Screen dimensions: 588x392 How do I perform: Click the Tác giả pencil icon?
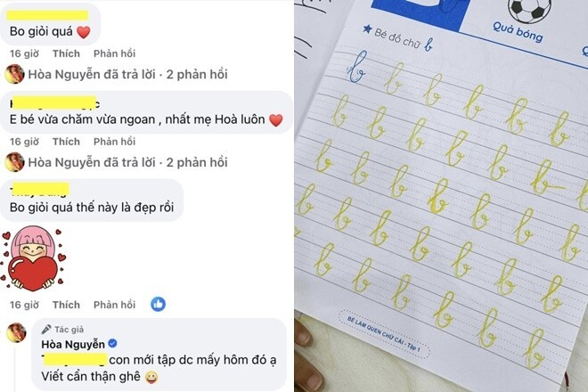point(46,330)
